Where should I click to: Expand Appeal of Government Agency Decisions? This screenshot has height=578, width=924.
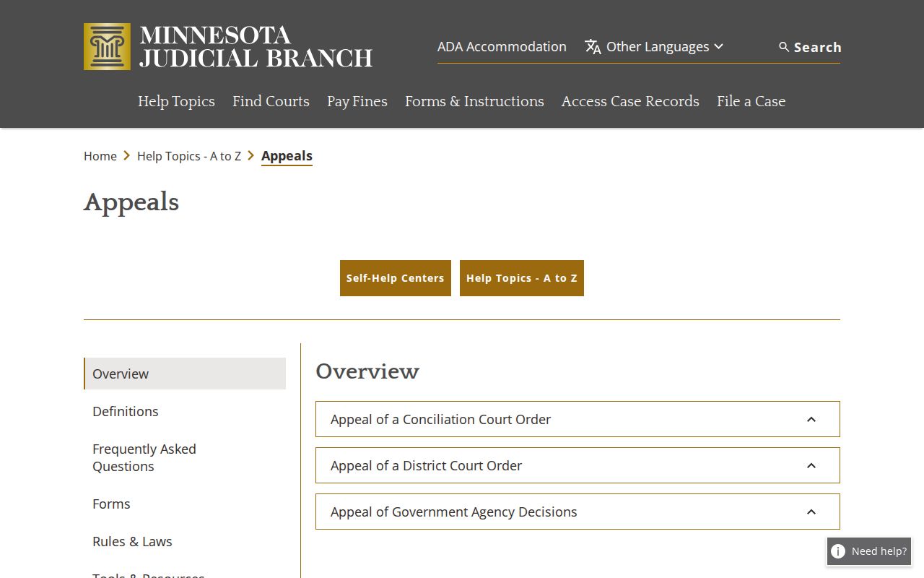577,512
